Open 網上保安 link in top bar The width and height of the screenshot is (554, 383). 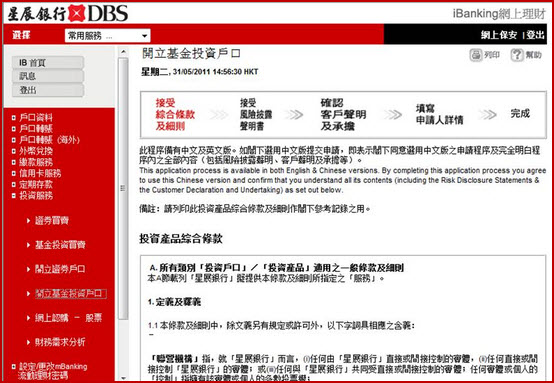(499, 35)
